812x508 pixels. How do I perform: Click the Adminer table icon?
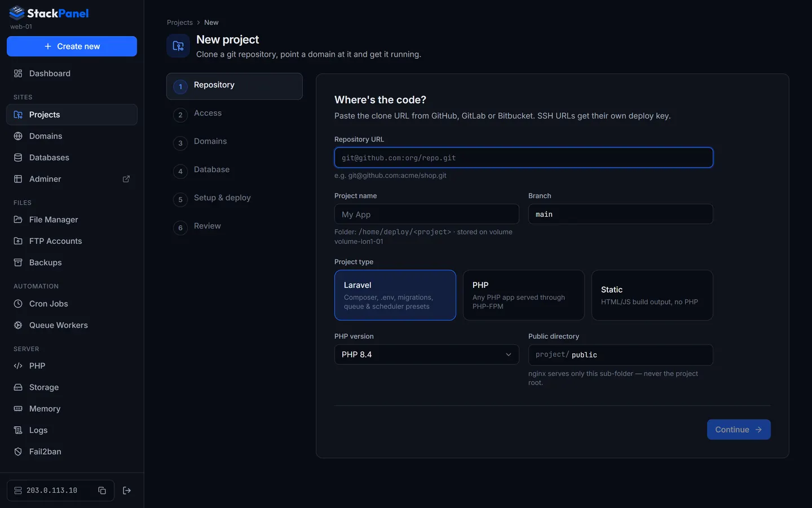pos(18,179)
